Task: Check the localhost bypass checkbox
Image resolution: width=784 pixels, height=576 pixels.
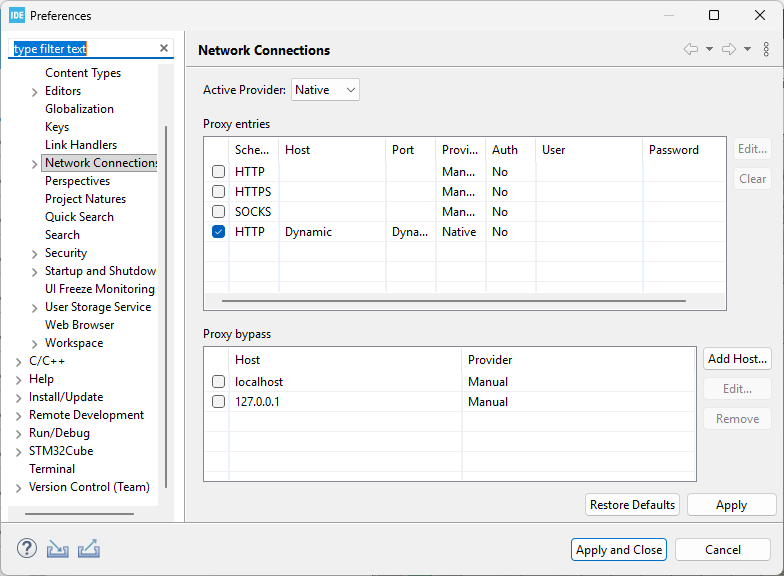Action: [x=218, y=382]
